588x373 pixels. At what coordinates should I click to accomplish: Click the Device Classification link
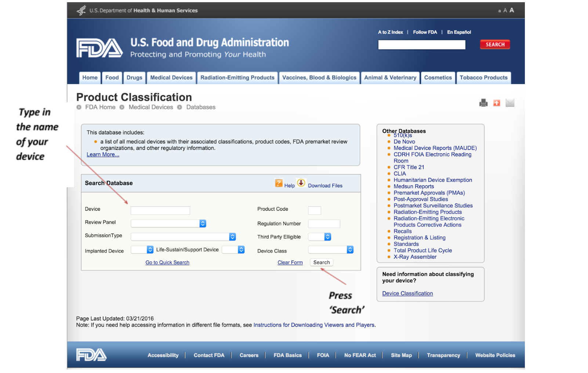coord(407,293)
